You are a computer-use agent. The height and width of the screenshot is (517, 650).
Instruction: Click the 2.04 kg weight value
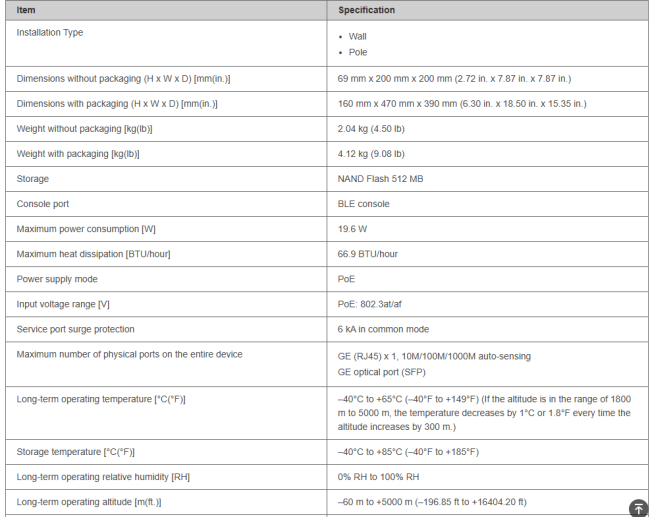click(371, 129)
